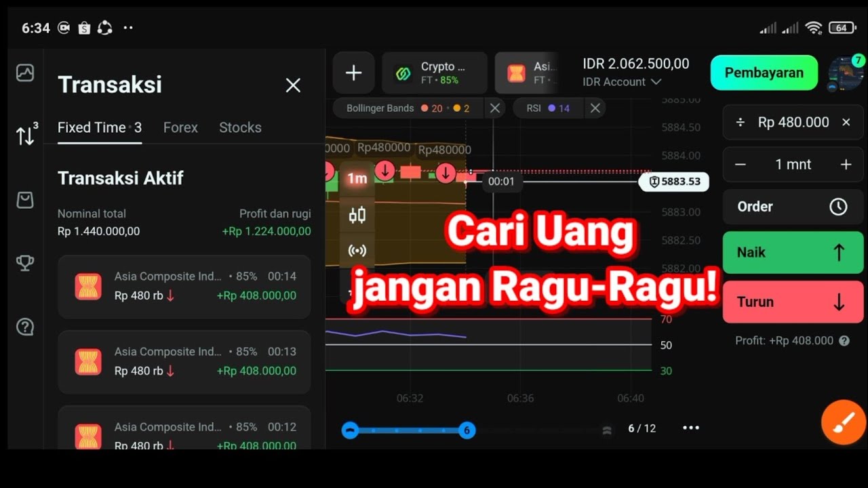Image resolution: width=868 pixels, height=488 pixels.
Task: Change the 1m chart timeframe
Action: (357, 179)
